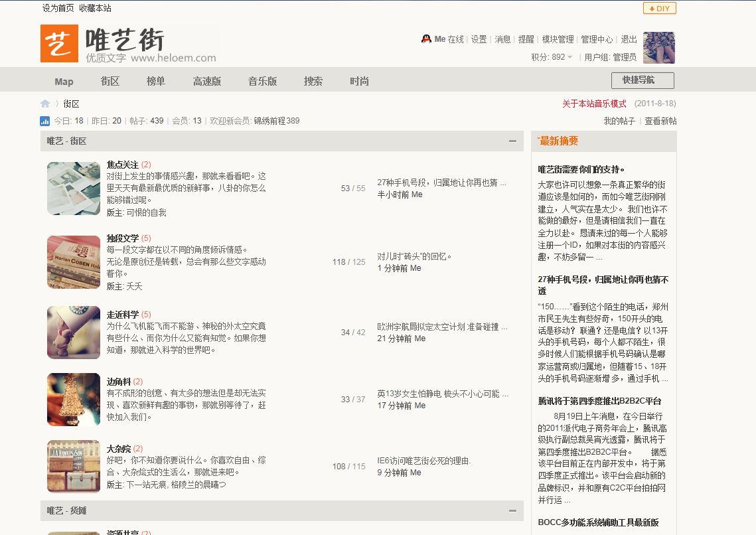The width and height of the screenshot is (756, 535).
Task: Click the Me username link in header
Action: pos(439,40)
